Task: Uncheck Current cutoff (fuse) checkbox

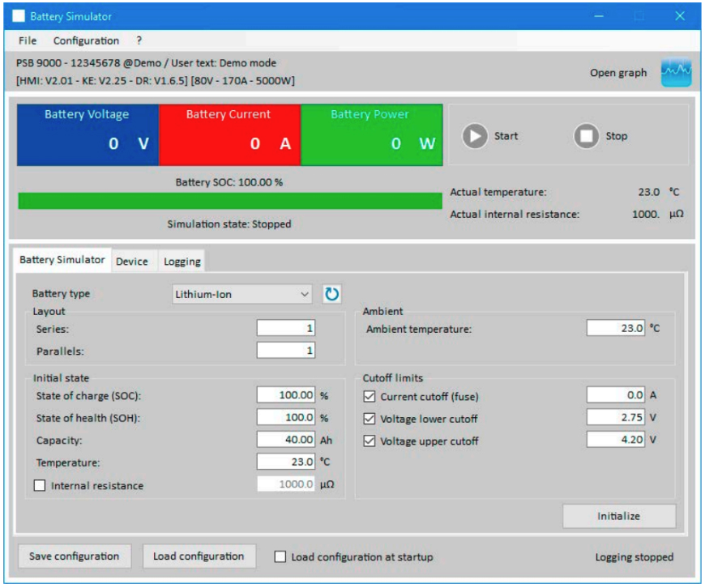Action: (370, 396)
